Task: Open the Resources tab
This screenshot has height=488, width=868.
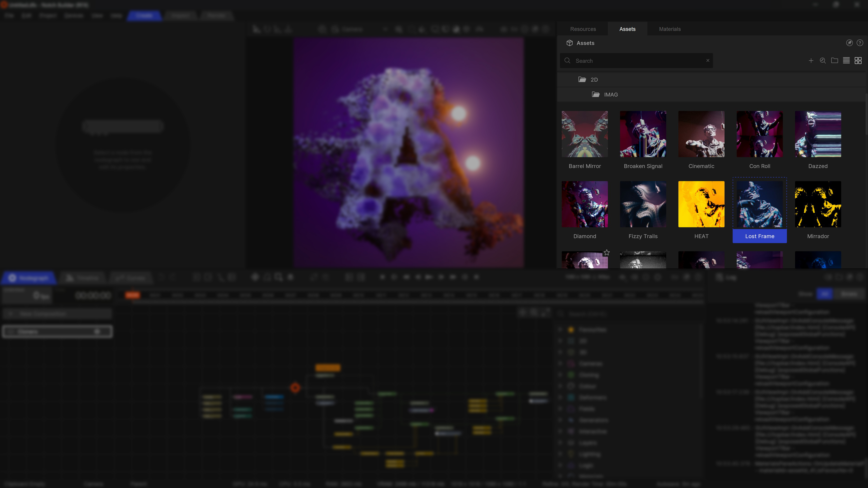Action: coord(583,29)
